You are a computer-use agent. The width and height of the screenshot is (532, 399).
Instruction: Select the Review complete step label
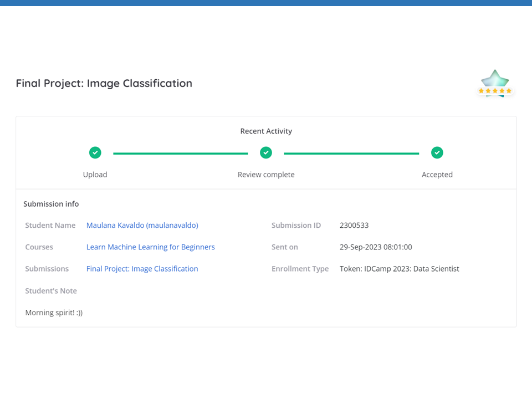coord(266,175)
